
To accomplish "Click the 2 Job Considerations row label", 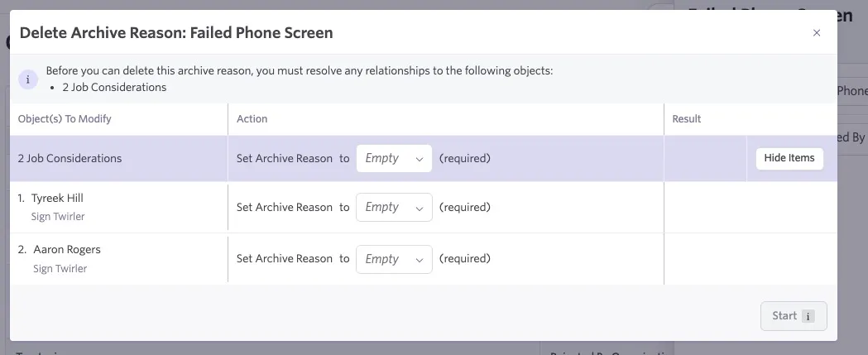I will (70, 158).
